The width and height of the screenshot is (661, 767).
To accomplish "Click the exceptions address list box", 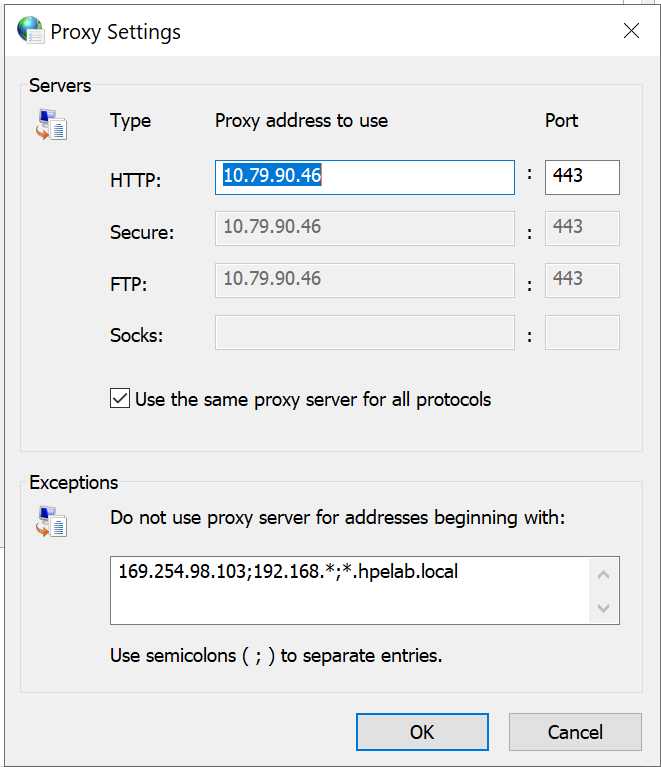I will [x=350, y=590].
